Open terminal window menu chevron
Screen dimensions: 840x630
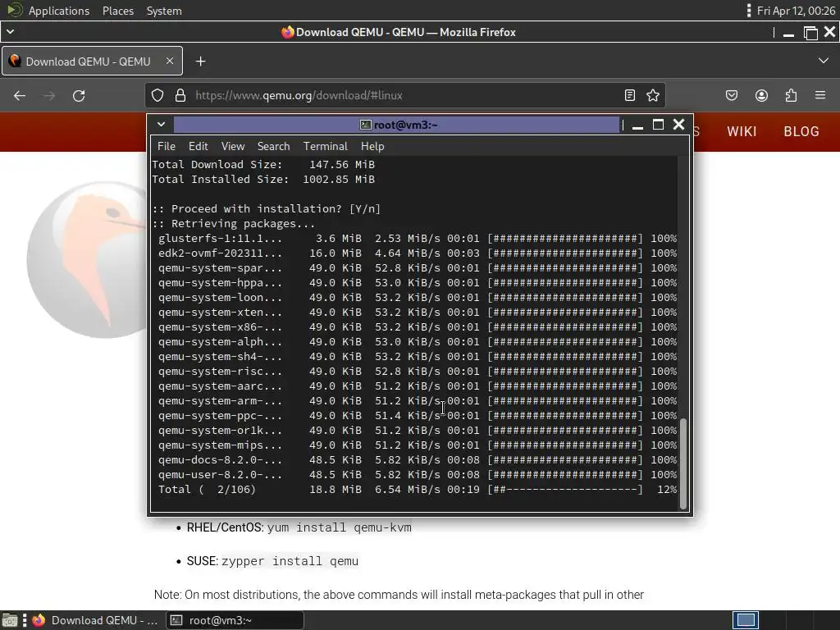161,125
